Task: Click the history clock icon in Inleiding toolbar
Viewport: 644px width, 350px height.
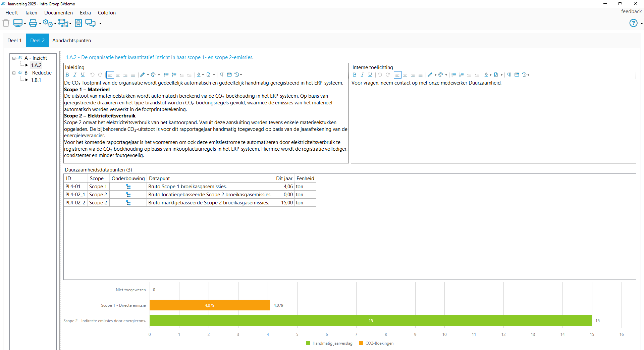Action: (237, 75)
